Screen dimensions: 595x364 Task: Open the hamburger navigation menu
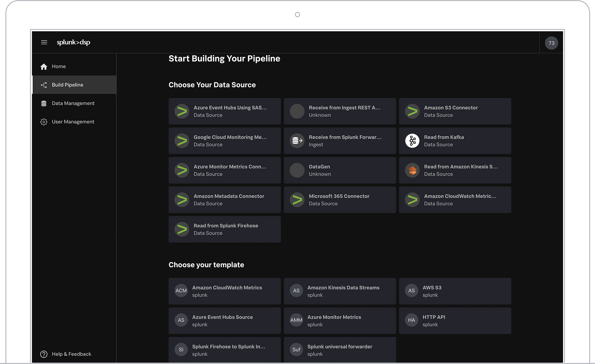click(x=44, y=42)
